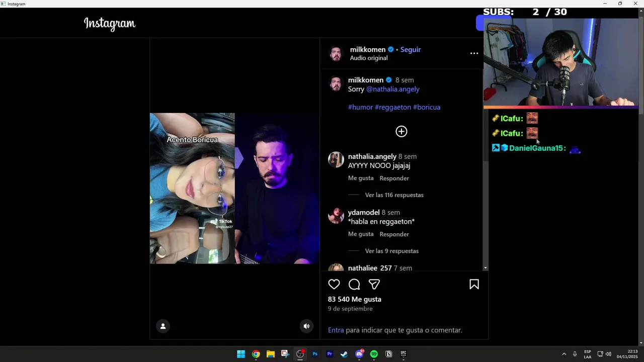Open Steam from the taskbar
Screen dimensions: 644x362
tap(344, 354)
